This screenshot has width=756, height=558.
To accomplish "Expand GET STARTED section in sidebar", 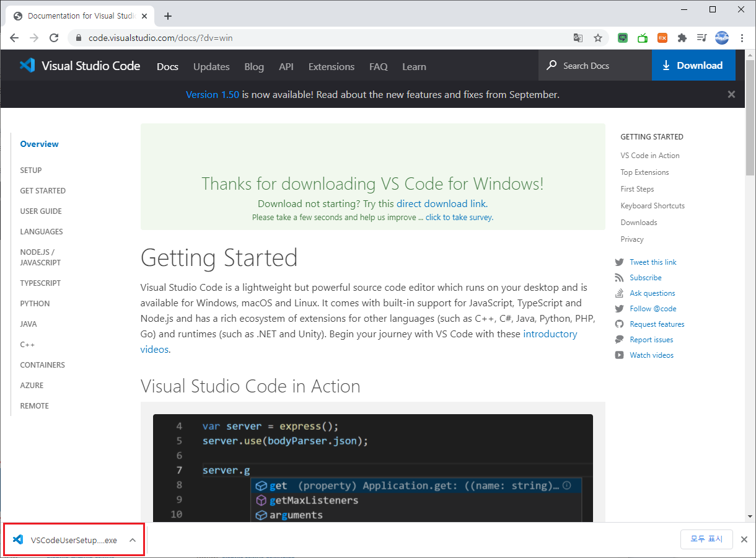I will point(43,190).
